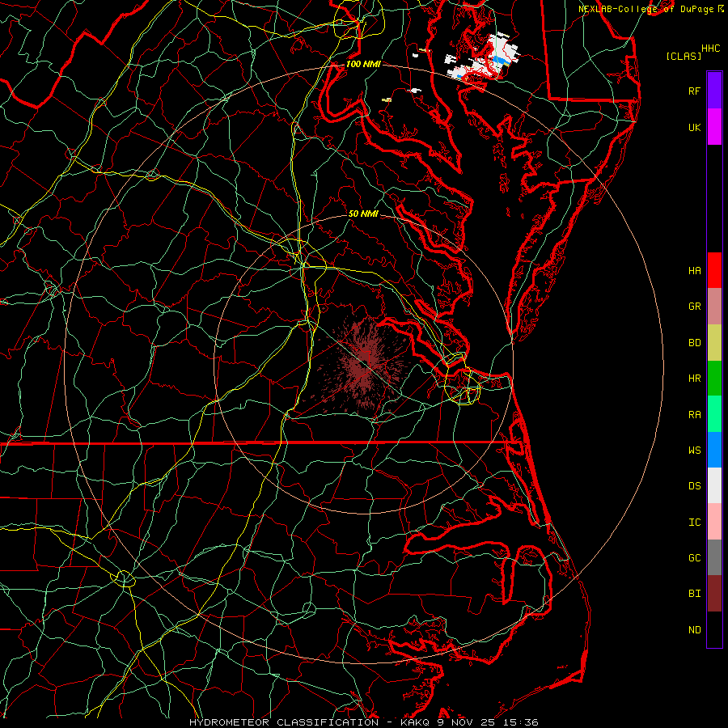Click the brown biological echo cluster at radar center
728x728 pixels.
click(x=362, y=365)
